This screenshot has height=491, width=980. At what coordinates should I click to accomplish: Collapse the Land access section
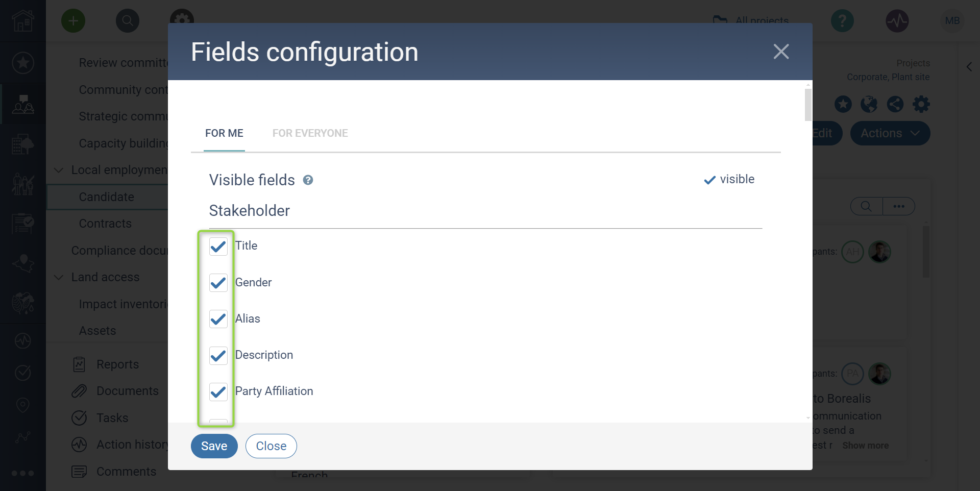point(58,277)
